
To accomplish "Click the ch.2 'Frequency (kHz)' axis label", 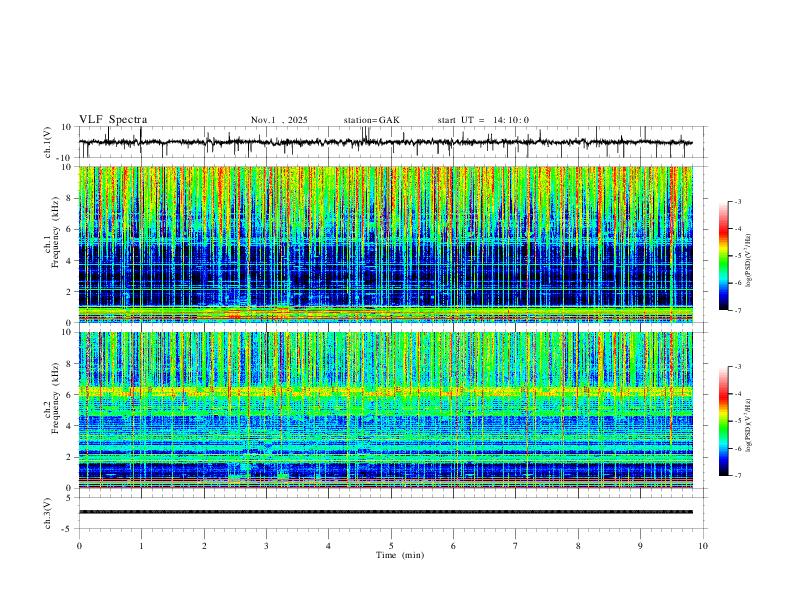I will click(x=55, y=398).
